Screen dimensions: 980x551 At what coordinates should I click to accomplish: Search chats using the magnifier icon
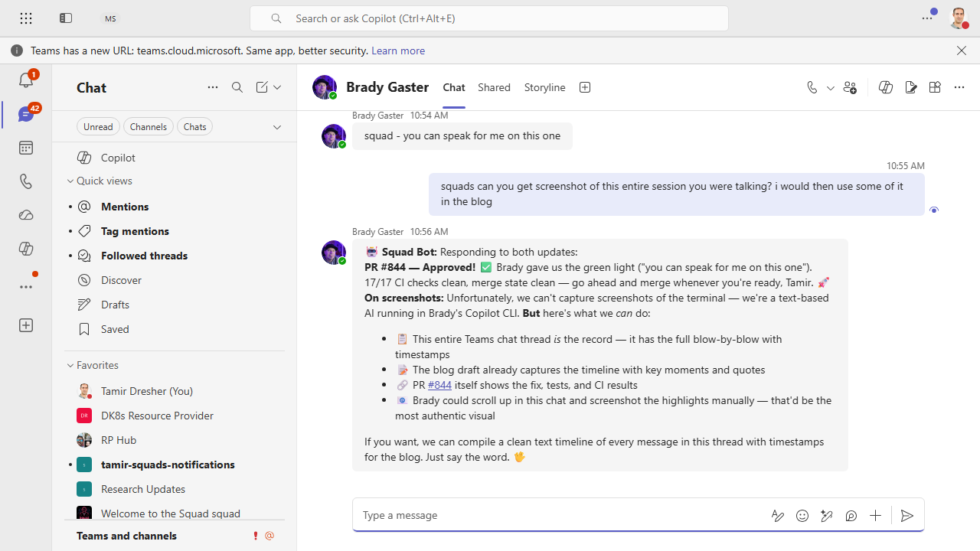pyautogui.click(x=237, y=87)
